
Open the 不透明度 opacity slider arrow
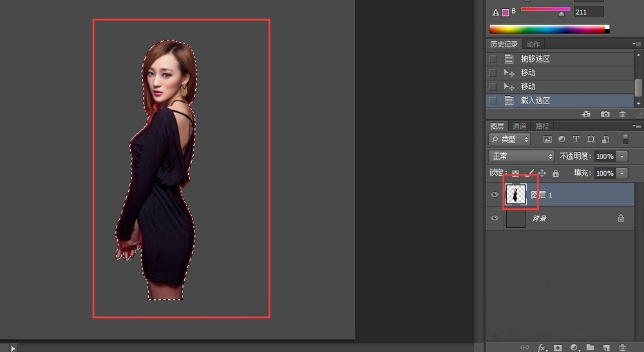[x=622, y=156]
